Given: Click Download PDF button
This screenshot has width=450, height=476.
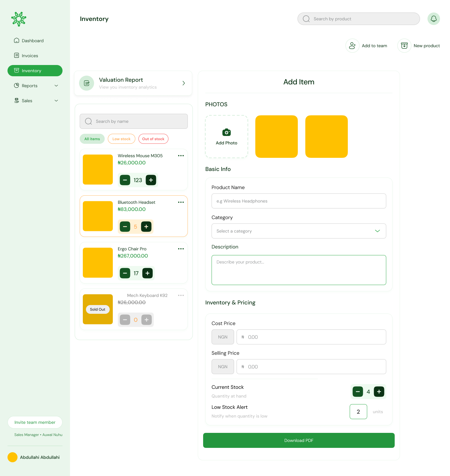Looking at the screenshot, I should point(299,440).
